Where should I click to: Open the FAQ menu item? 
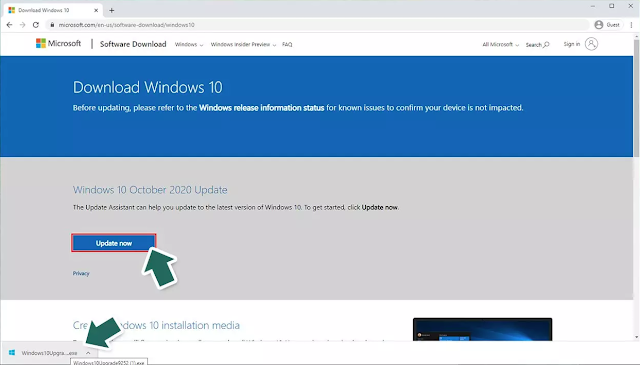287,45
